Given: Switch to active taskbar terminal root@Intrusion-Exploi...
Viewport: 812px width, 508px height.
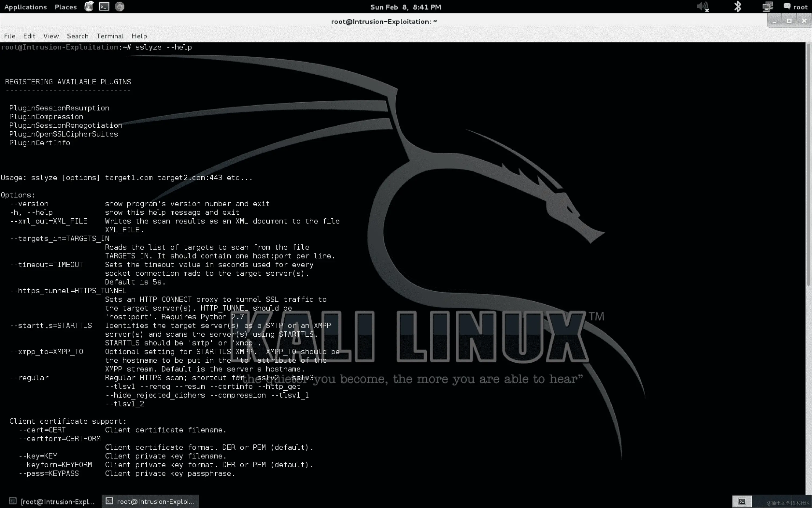Looking at the screenshot, I should pyautogui.click(x=150, y=502).
